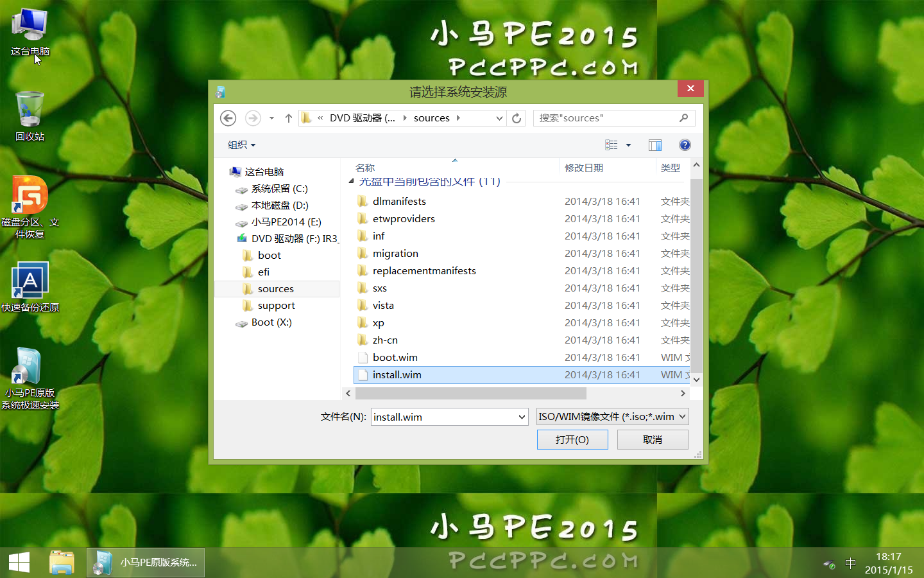Open the dialog Help icon
This screenshot has width=924, height=578.
point(685,145)
